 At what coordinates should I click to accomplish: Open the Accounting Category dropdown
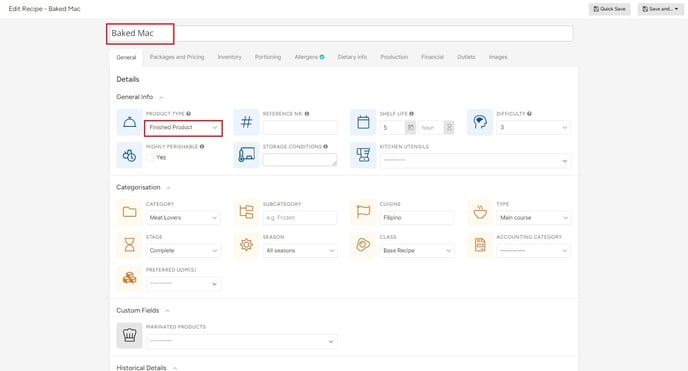[x=534, y=250]
